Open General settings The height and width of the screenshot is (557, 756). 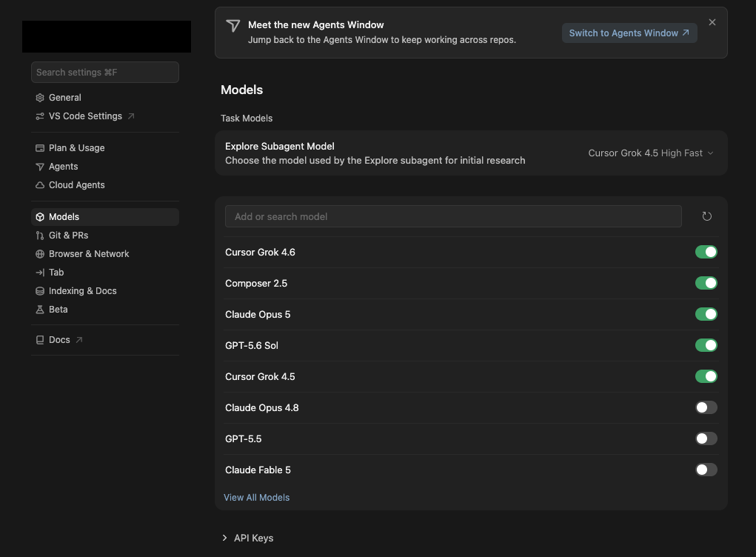(x=105, y=98)
